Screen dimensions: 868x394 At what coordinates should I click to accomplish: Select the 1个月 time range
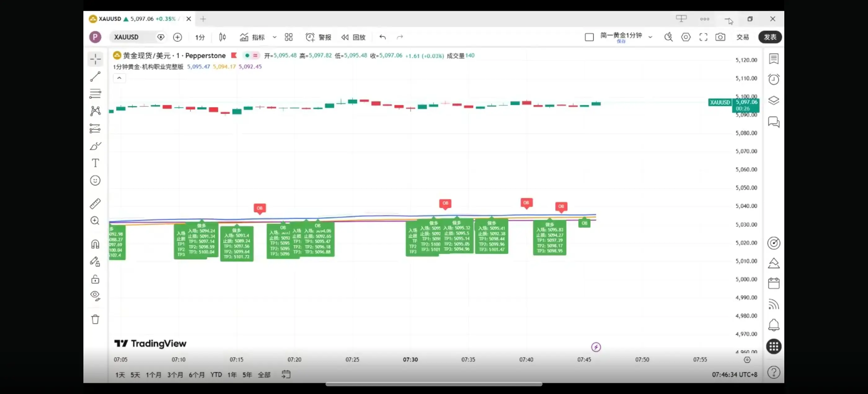point(153,374)
